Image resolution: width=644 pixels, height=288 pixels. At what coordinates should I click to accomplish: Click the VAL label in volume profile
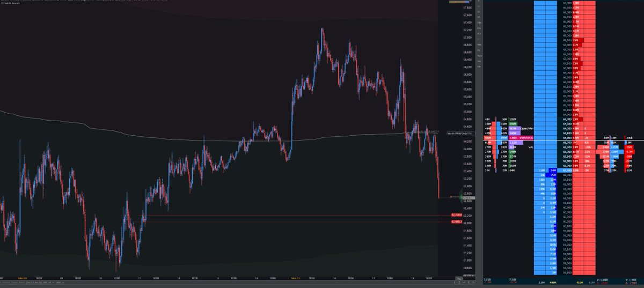tap(531, 147)
